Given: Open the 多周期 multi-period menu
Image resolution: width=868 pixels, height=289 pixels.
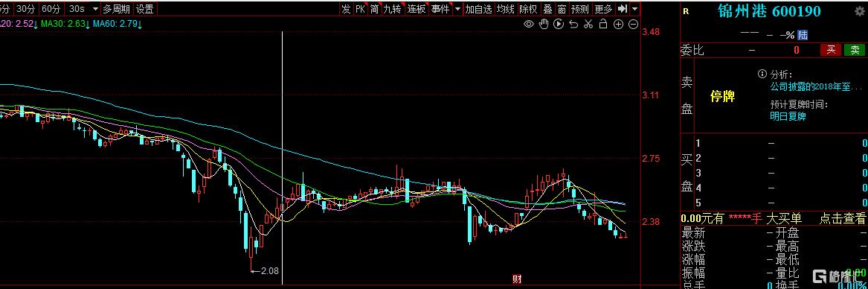Looking at the screenshot, I should pyautogui.click(x=116, y=9).
